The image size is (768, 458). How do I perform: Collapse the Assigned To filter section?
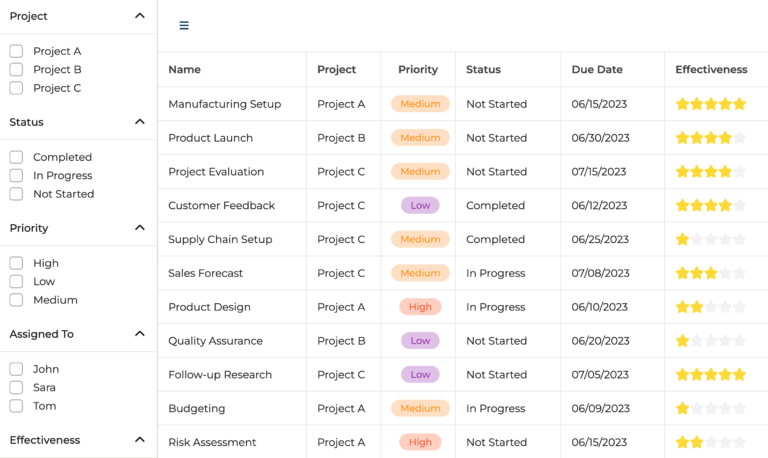[139, 334]
